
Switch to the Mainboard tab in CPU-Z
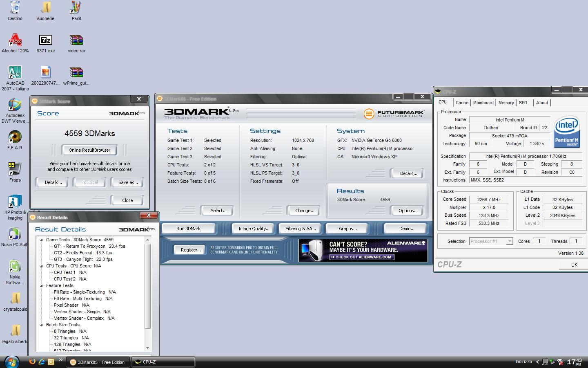click(483, 103)
